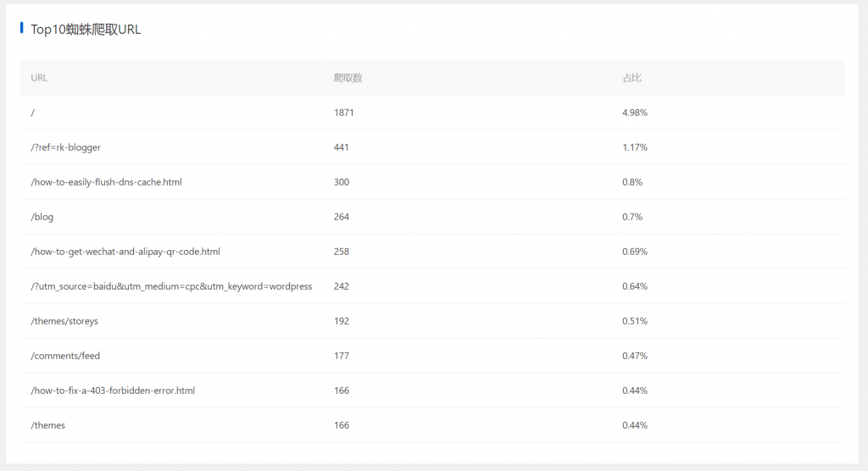Select the crawl count 441
The height and width of the screenshot is (471, 868).
[x=341, y=147]
